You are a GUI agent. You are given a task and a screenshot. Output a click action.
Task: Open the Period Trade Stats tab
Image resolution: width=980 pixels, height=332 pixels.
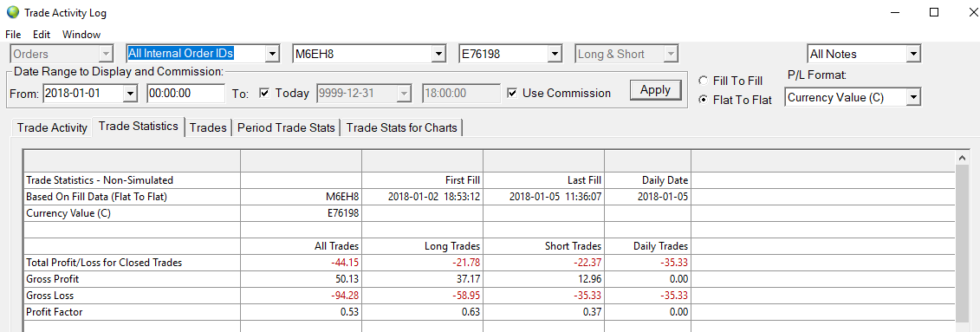coord(287,127)
